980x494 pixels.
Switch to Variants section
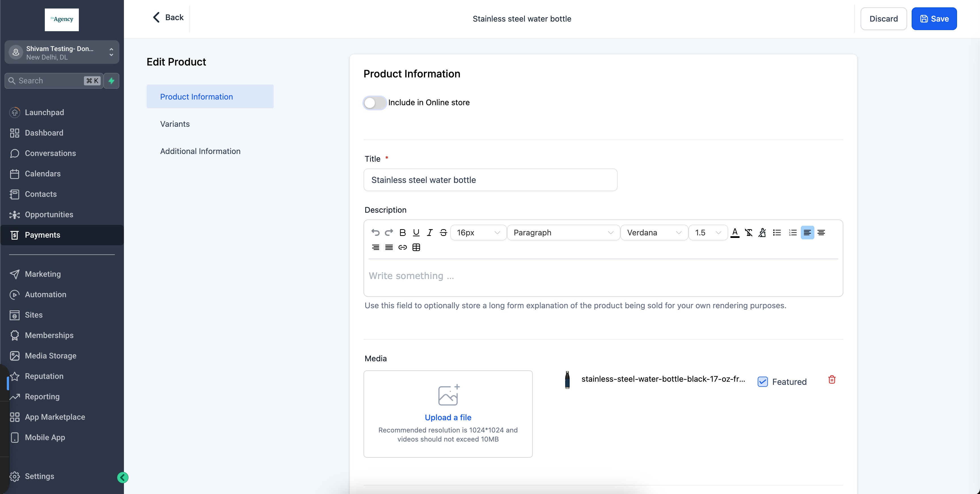175,124
